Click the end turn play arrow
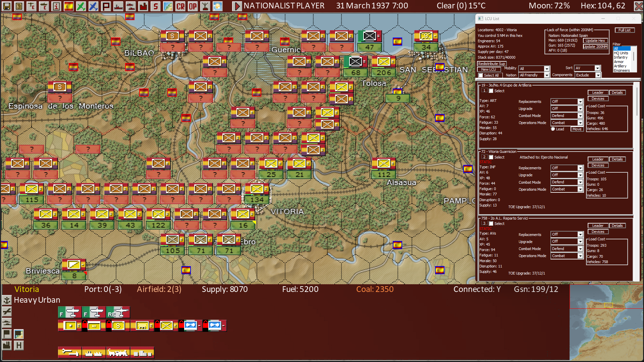Viewport: 644px width, 362px height. 237,6
